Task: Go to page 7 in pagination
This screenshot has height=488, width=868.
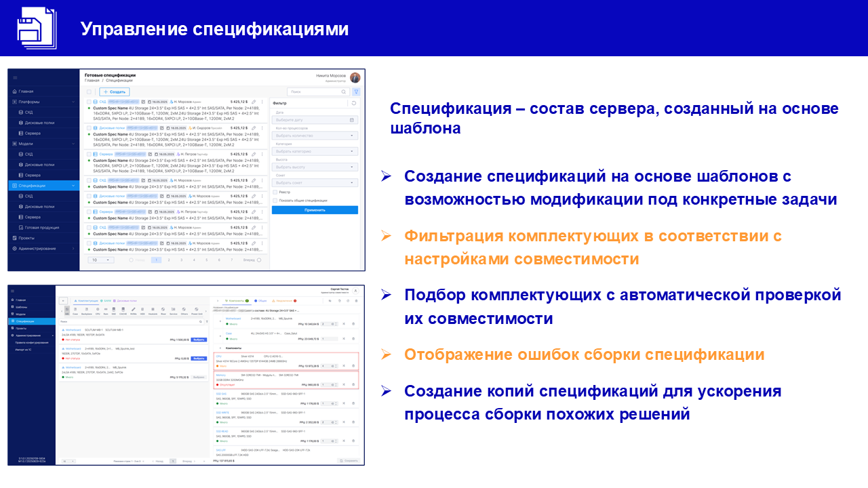Action: click(231, 260)
